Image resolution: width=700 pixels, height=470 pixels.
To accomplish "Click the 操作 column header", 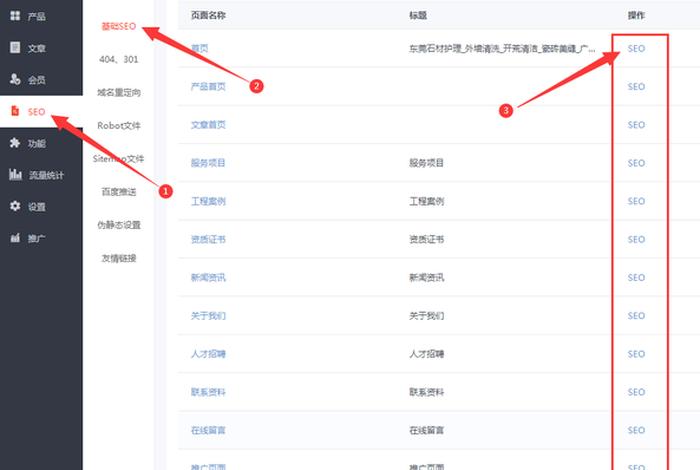I will (636, 15).
